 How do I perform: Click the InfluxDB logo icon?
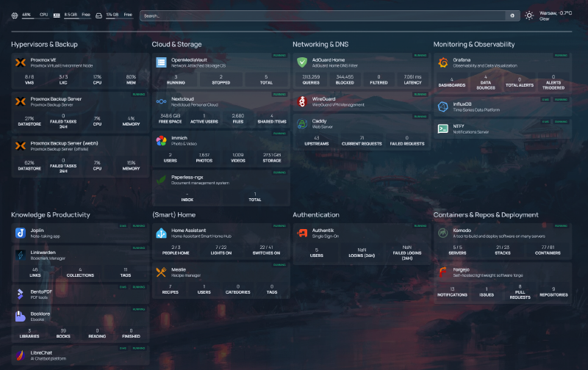pos(443,106)
